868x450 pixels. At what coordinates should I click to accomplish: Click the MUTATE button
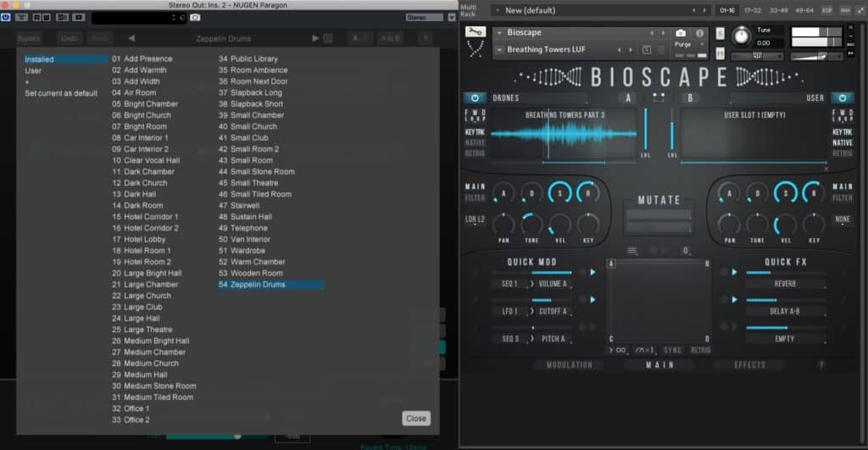[x=659, y=200]
